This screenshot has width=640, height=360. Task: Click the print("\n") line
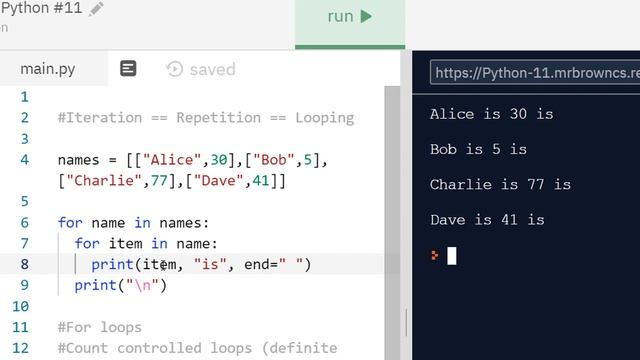coord(120,285)
